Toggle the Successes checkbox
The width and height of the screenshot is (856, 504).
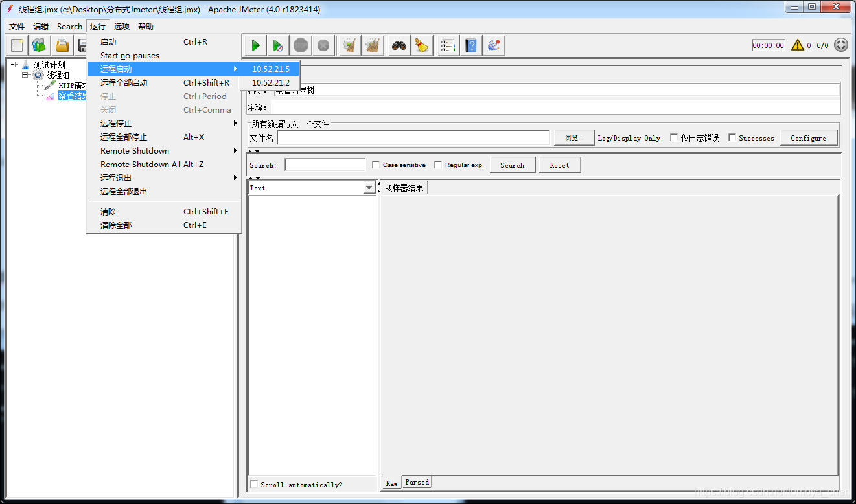[732, 137]
